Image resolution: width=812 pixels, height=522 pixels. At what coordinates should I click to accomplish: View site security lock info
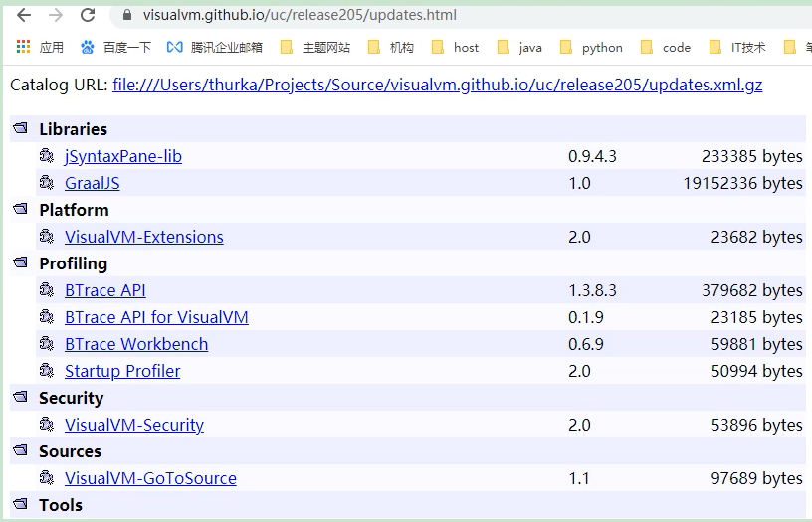[127, 15]
